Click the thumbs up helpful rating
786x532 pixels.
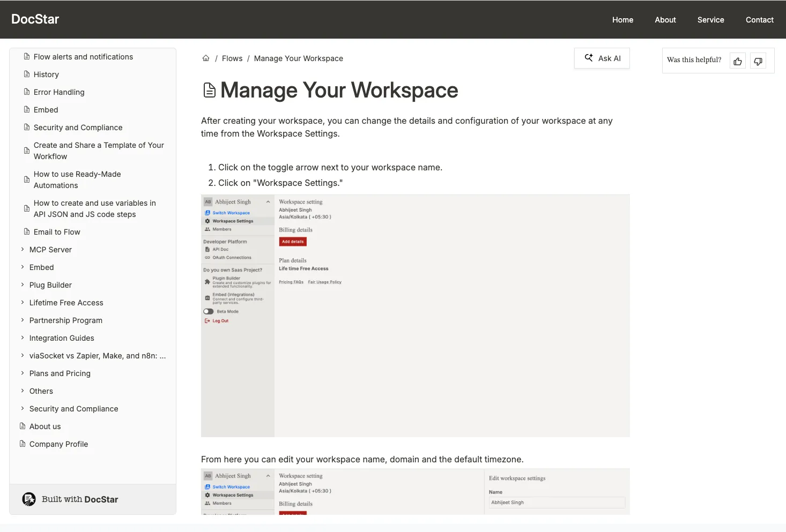737,61
